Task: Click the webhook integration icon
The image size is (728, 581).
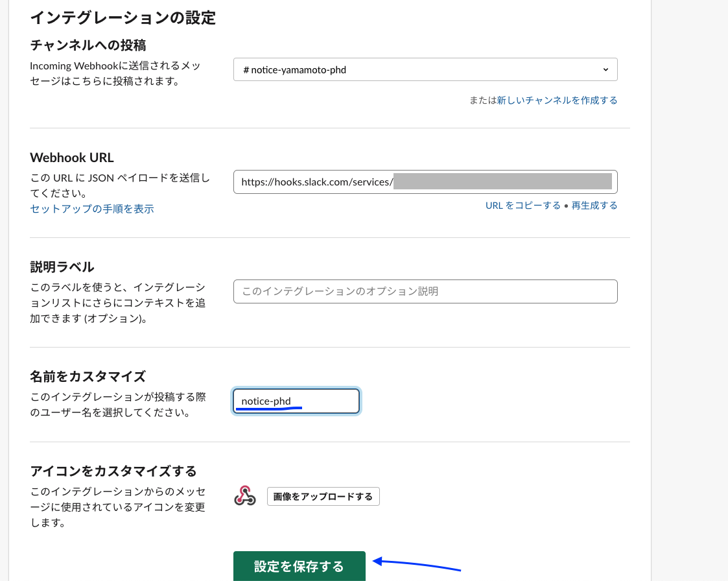Action: (x=244, y=496)
